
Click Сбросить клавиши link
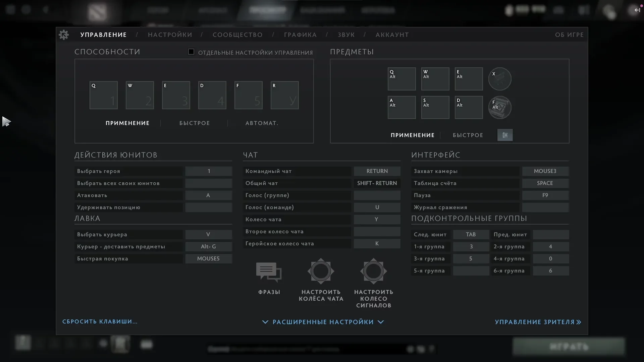click(100, 321)
